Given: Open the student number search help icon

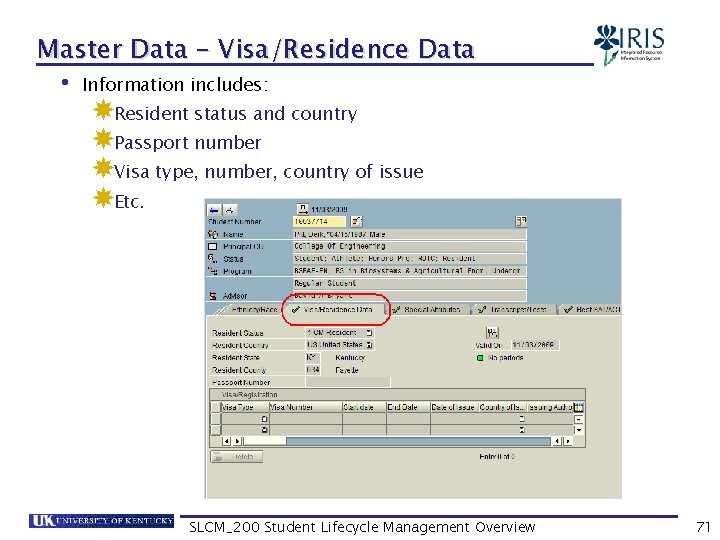Looking at the screenshot, I should [x=356, y=221].
